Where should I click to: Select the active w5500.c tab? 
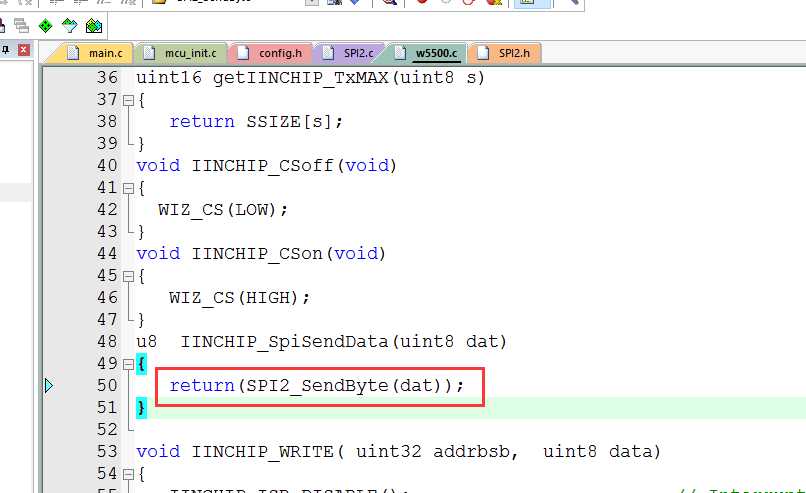(428, 53)
